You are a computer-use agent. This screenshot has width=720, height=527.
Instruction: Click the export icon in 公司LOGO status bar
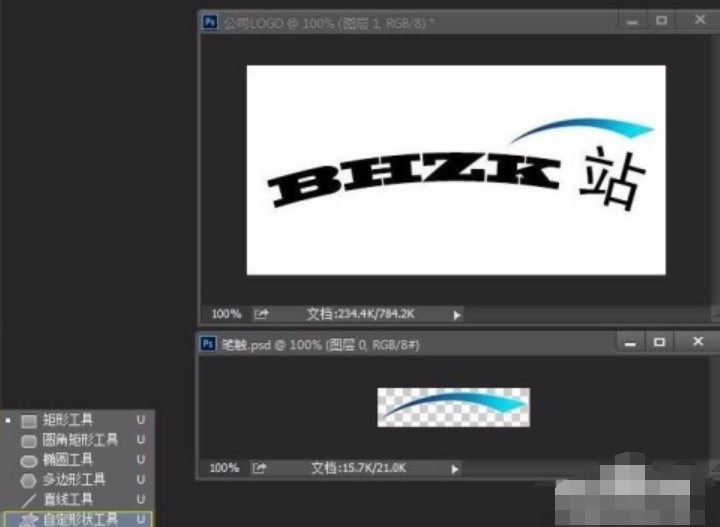click(261, 314)
